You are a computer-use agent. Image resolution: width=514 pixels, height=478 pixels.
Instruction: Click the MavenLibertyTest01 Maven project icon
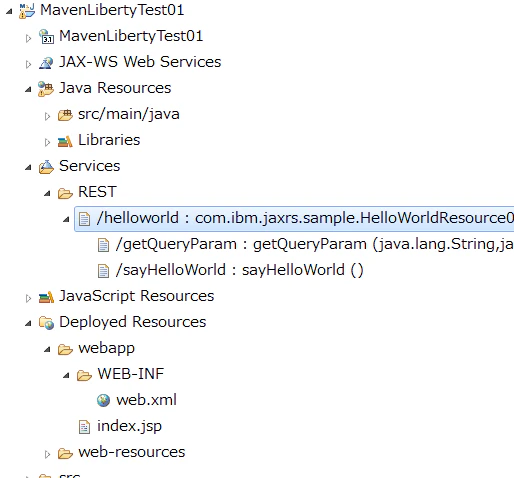coord(27,11)
